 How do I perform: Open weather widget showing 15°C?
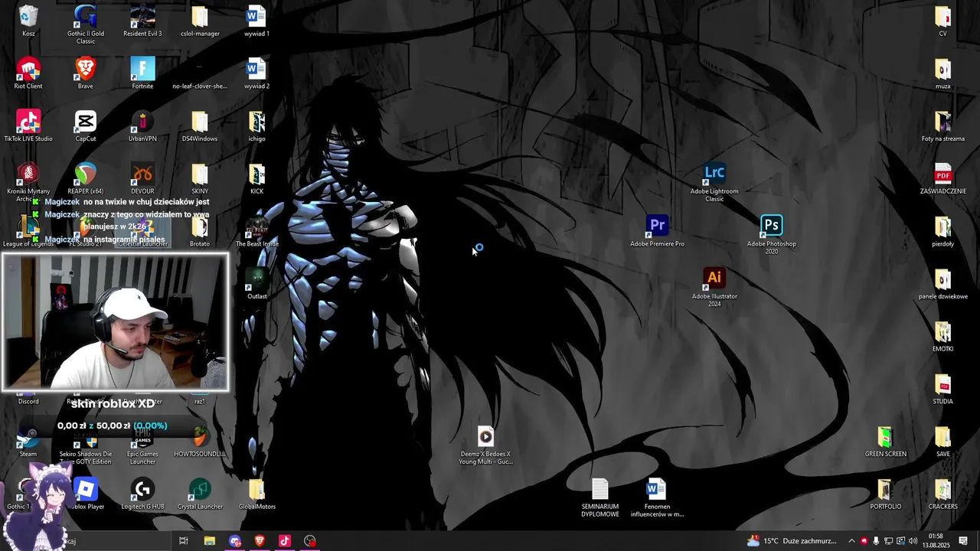coord(792,541)
